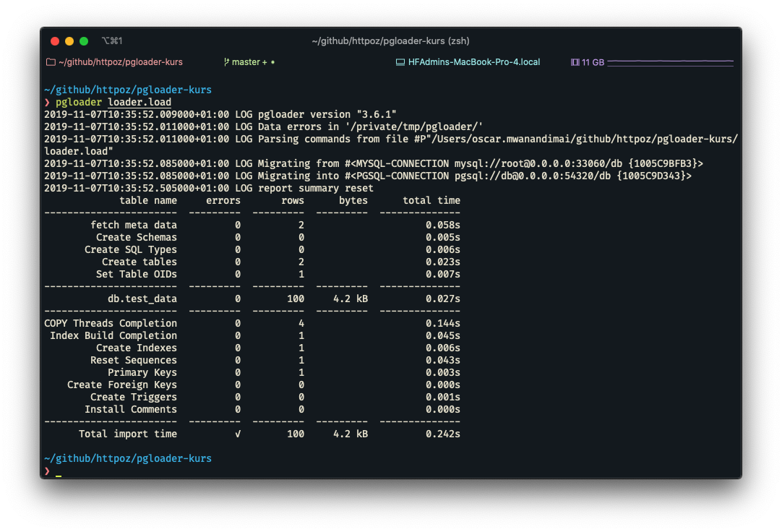
Task: Click the 'Create Triggers' row label
Action: [x=134, y=397]
